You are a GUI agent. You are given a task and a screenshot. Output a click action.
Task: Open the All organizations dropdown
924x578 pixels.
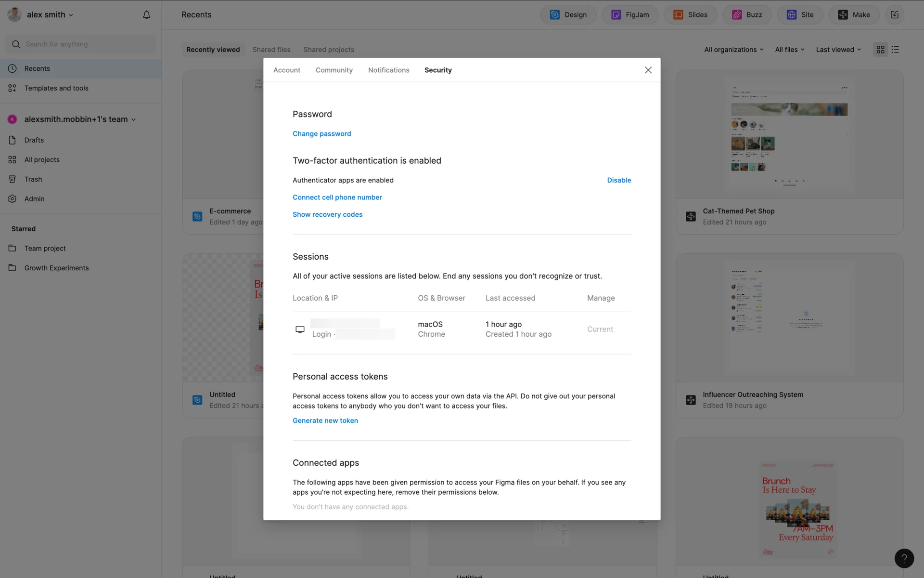(733, 50)
